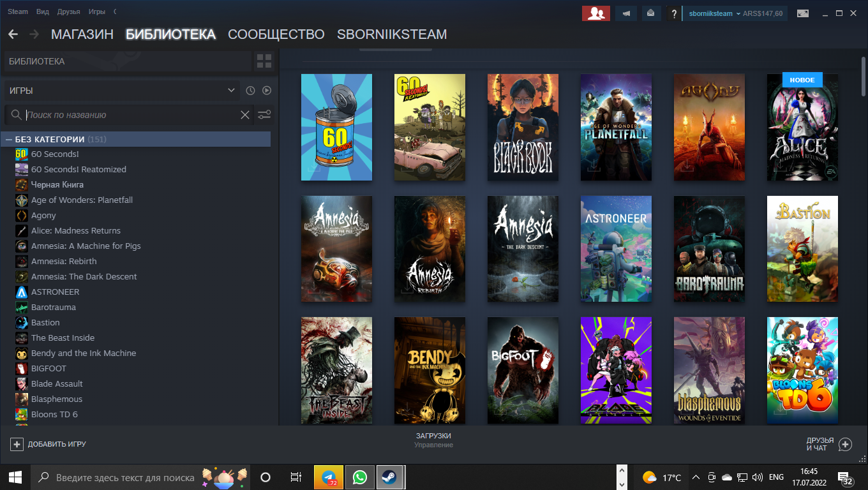Image resolution: width=868 pixels, height=490 pixels.
Task: Click the back navigation arrow
Action: [13, 34]
